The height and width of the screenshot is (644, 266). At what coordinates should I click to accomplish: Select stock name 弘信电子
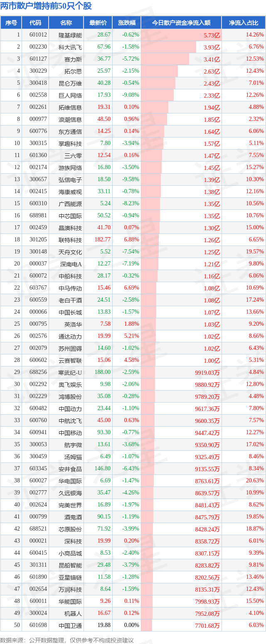tap(70, 180)
